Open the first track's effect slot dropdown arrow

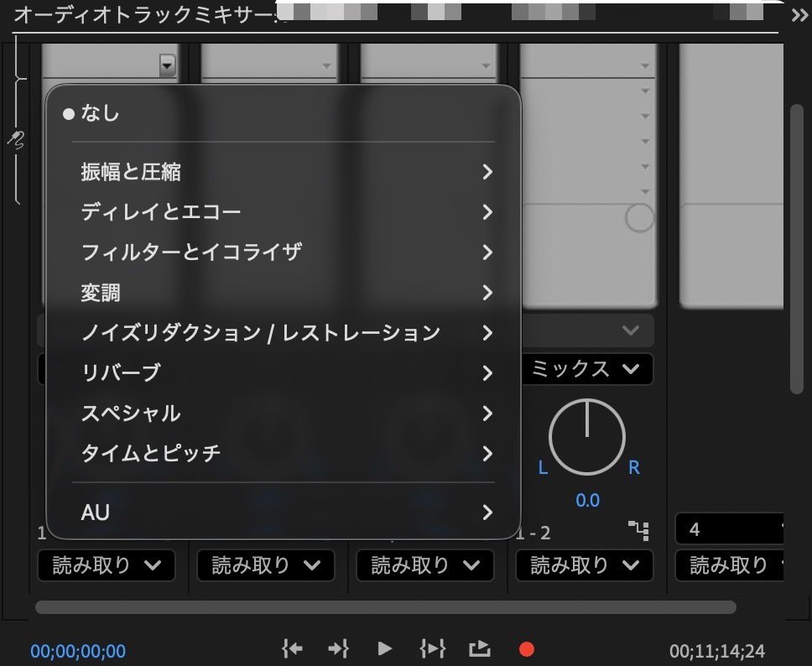[167, 65]
